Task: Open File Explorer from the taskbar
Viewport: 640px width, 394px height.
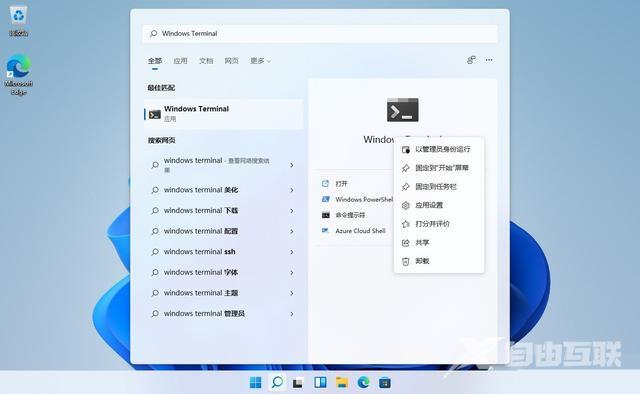Action: 342,383
